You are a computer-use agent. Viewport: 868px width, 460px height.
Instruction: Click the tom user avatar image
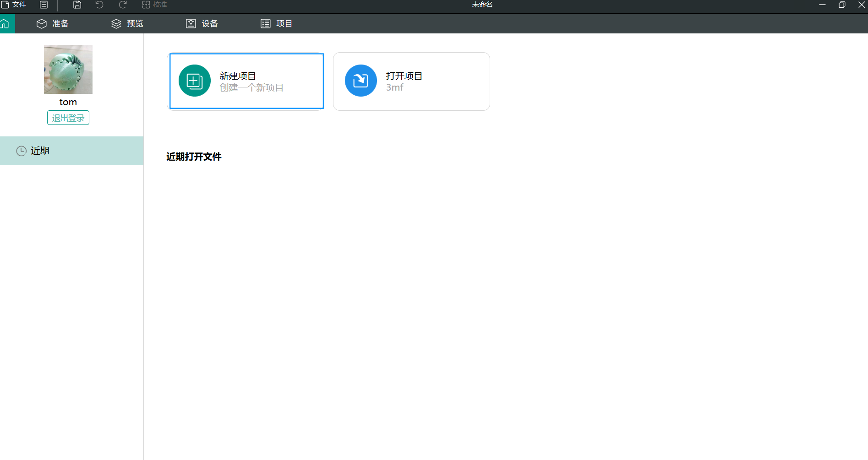pos(68,69)
